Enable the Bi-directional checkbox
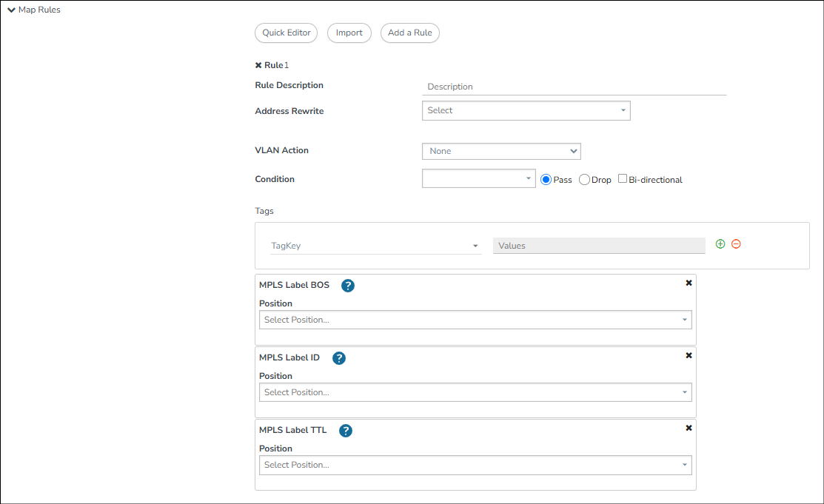The height and width of the screenshot is (504, 824). point(623,178)
